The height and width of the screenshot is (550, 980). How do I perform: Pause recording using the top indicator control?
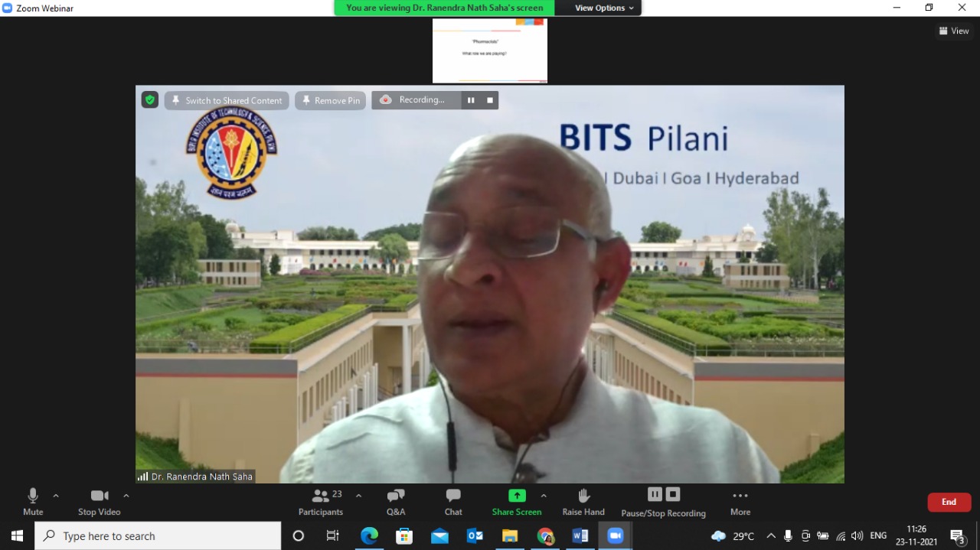pos(471,100)
